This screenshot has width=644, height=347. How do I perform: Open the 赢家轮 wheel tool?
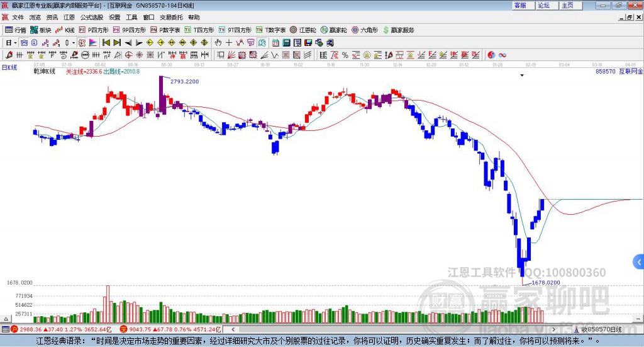pyautogui.click(x=334, y=30)
